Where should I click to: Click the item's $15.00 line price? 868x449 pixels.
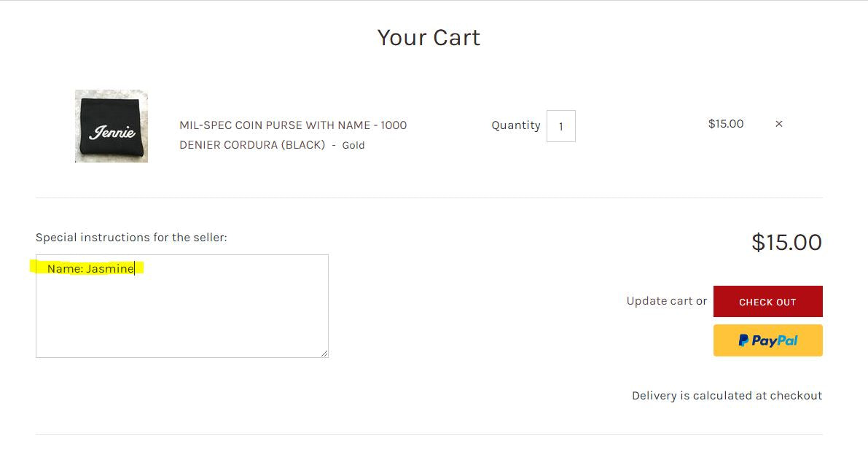click(726, 124)
